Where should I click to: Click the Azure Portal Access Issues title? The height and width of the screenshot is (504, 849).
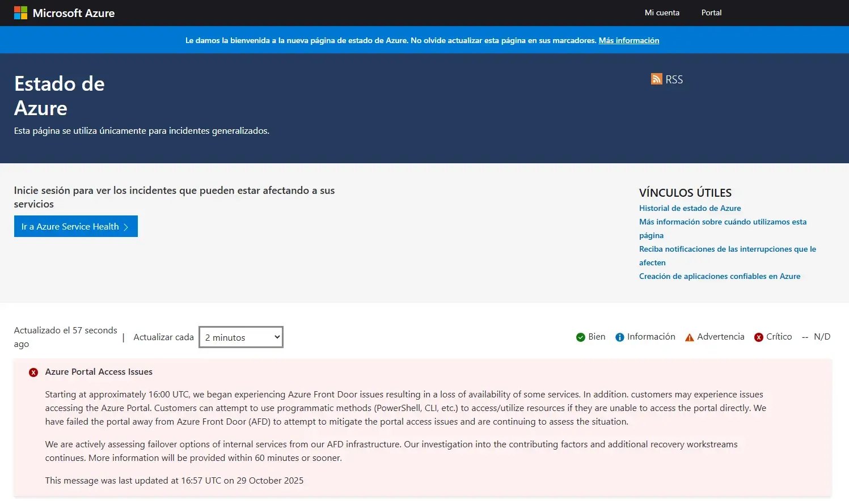(99, 372)
